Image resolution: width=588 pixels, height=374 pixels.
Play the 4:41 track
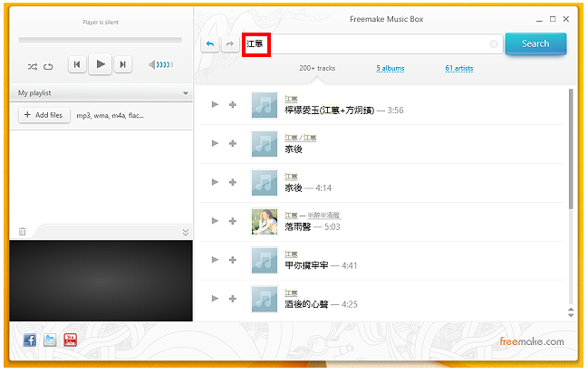point(215,259)
